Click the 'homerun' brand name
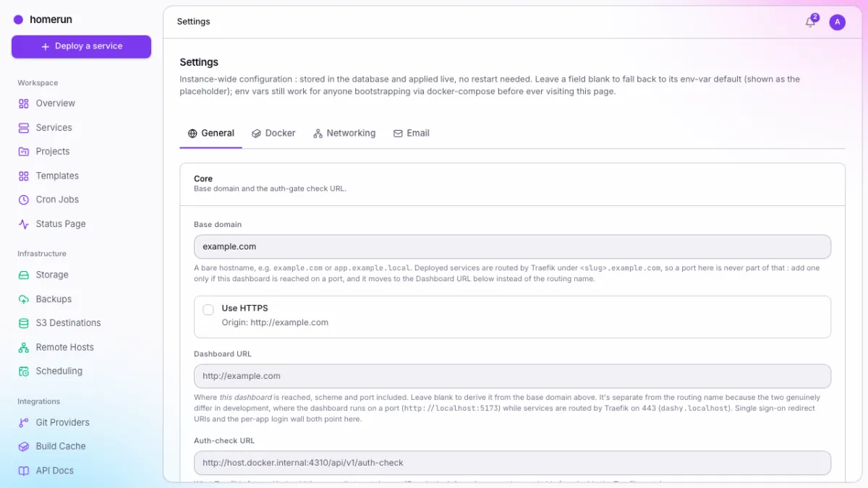This screenshot has width=868, height=488. [51, 20]
